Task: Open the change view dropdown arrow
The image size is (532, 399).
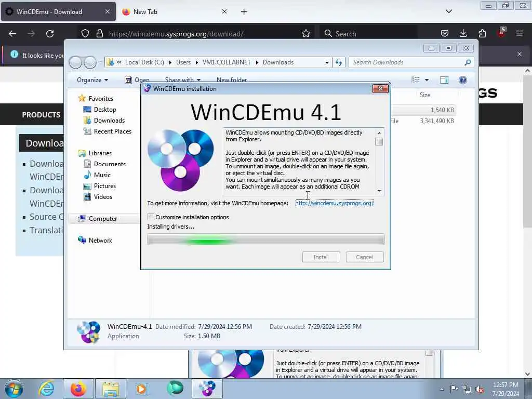Action: tap(427, 80)
